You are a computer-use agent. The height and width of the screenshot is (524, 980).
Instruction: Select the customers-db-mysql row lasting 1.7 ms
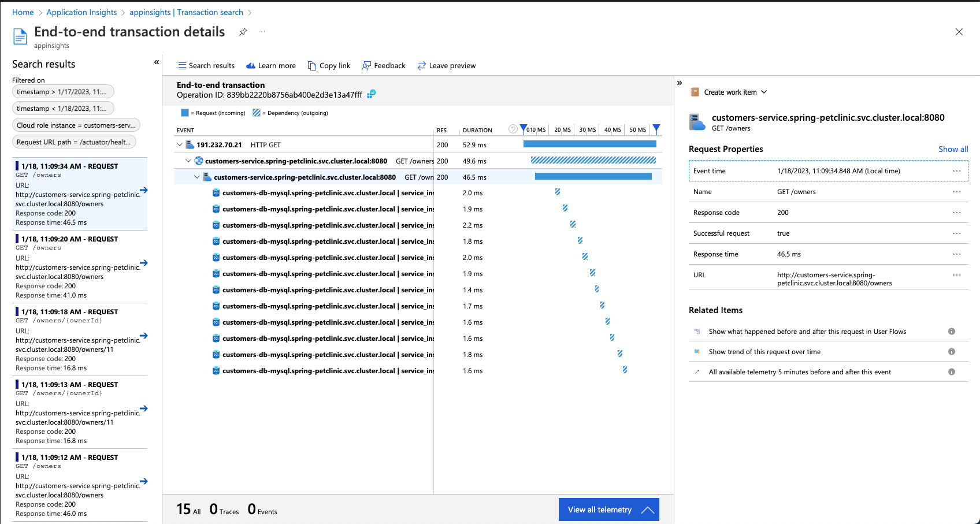[x=418, y=306]
